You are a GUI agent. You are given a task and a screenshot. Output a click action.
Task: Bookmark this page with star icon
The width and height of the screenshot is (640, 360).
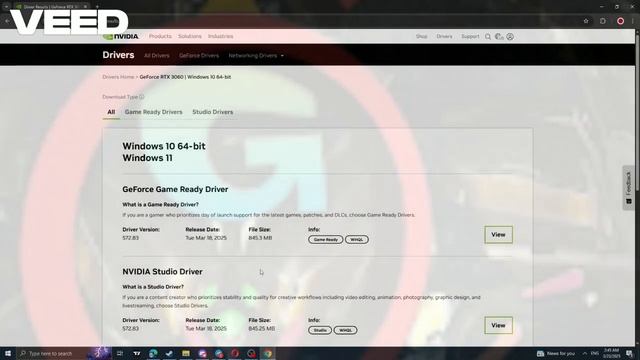pyautogui.click(x=586, y=21)
